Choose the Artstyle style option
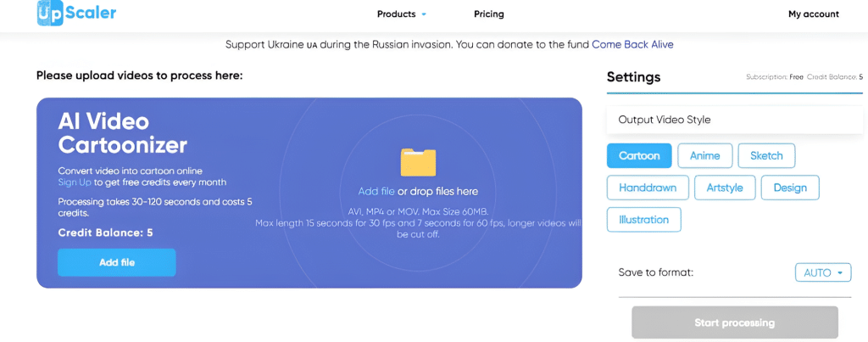868x342 pixels. tap(724, 188)
